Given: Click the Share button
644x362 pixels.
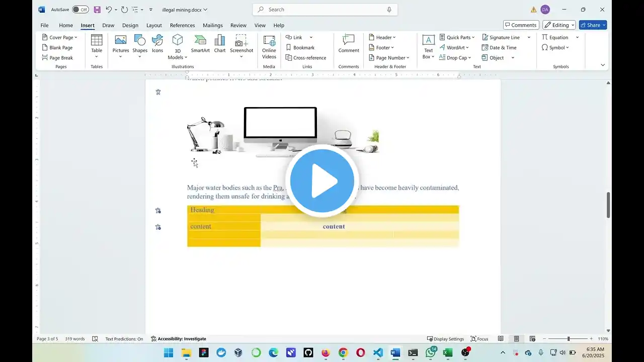Looking at the screenshot, I should coord(593,25).
